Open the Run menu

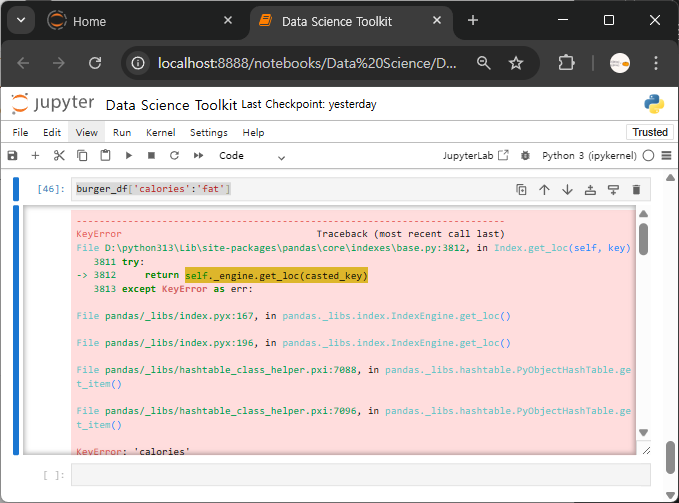(122, 132)
